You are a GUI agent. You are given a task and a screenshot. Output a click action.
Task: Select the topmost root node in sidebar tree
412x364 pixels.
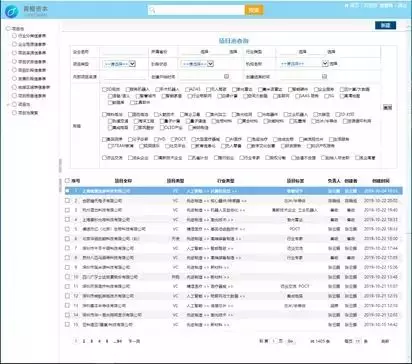[x=9, y=29]
